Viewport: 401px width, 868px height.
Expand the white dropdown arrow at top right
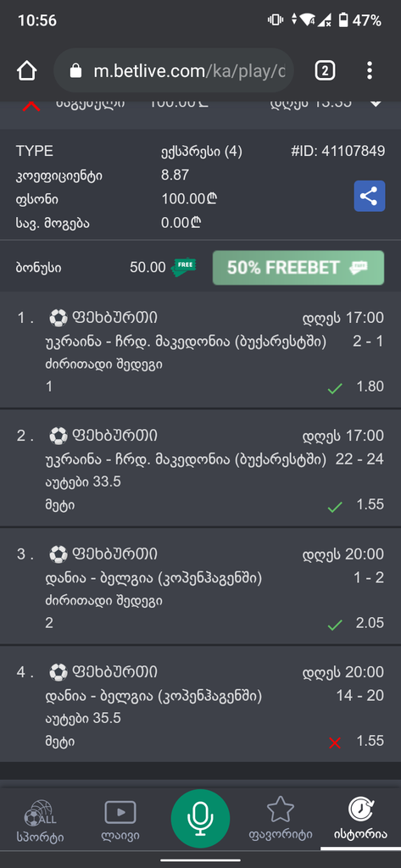[376, 104]
